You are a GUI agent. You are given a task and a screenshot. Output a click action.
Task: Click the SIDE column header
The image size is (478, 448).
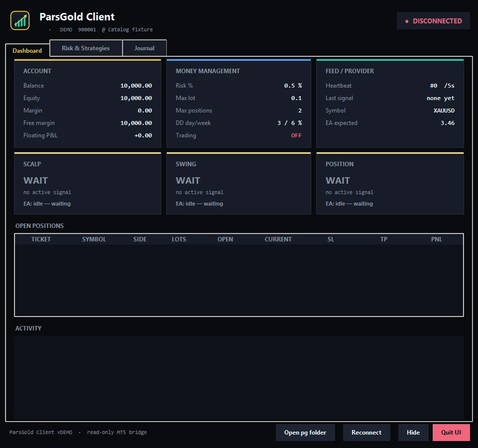coord(140,239)
